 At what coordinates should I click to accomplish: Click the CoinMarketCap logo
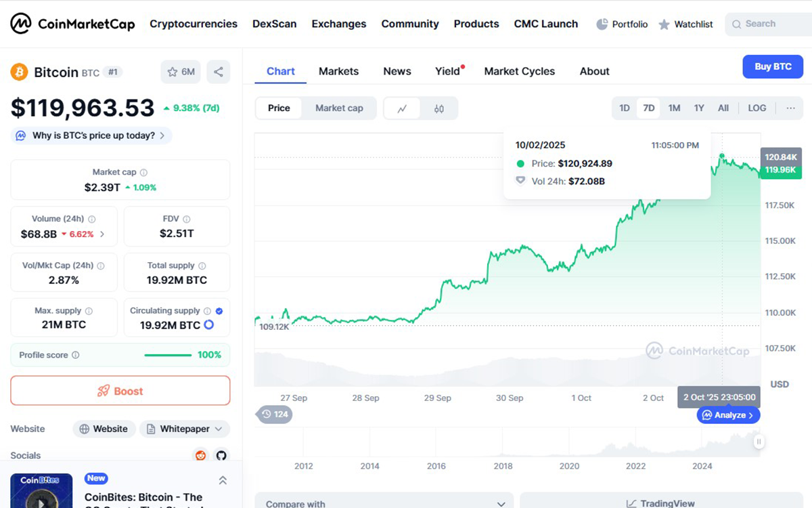[x=72, y=23]
